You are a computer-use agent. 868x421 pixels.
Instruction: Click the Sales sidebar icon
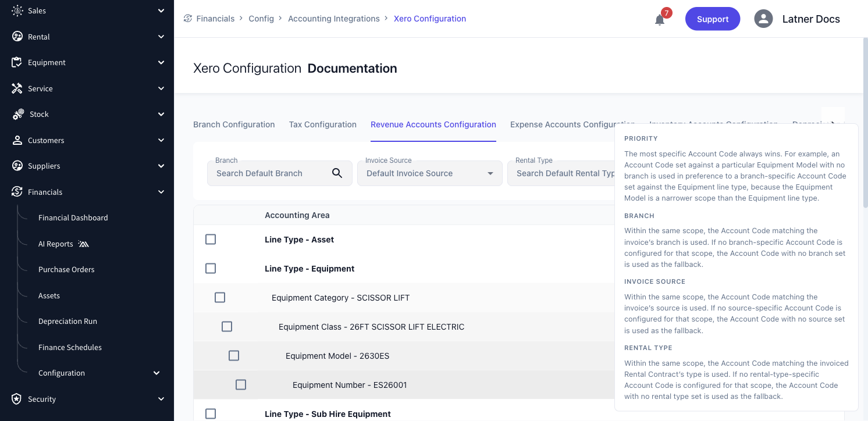coord(17,10)
